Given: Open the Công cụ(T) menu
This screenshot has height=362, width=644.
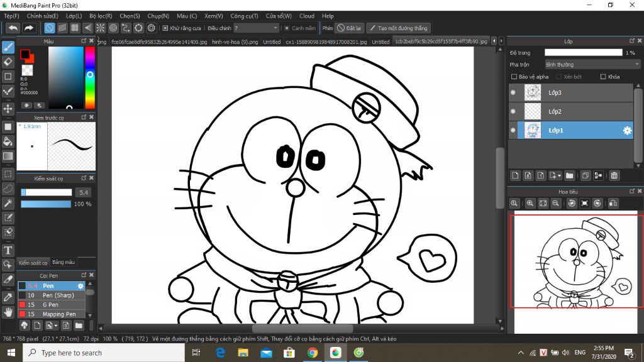Looking at the screenshot, I should 244,16.
